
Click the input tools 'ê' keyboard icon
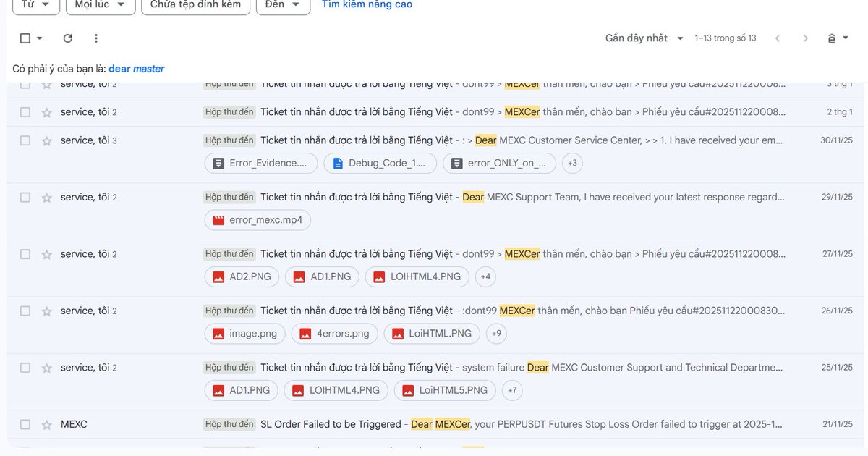point(831,38)
